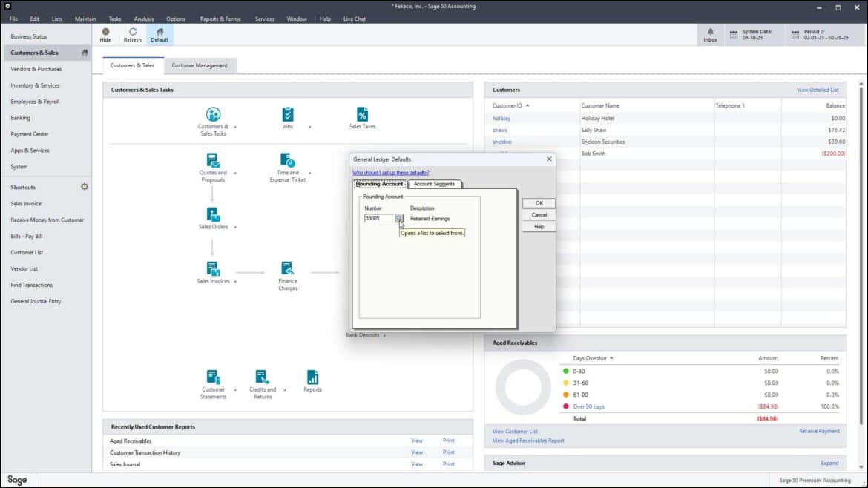868x488 pixels.
Task: Open the General Journal Entry shortcut
Action: point(36,302)
